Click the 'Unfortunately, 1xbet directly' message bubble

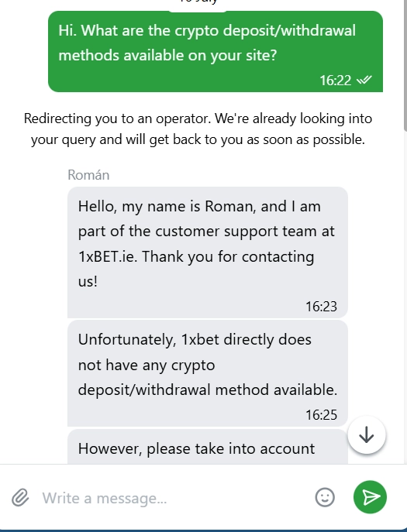(x=208, y=373)
